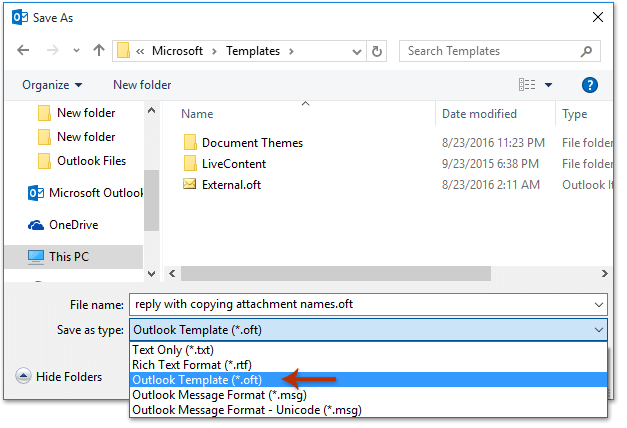
Task: Click the forward navigation arrow
Action: [x=52, y=50]
